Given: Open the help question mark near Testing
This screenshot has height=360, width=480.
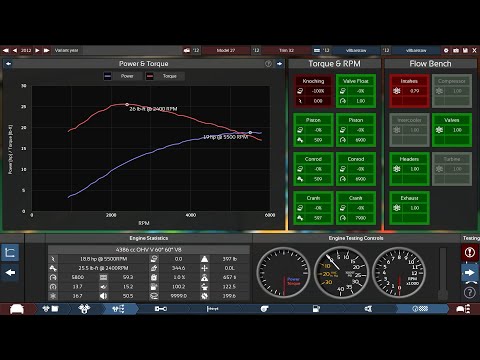Looking at the screenshot, I should [470, 293].
